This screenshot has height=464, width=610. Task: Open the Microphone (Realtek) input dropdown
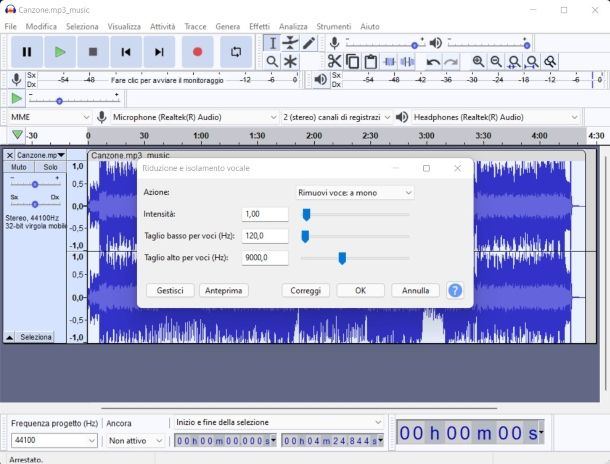[x=194, y=117]
